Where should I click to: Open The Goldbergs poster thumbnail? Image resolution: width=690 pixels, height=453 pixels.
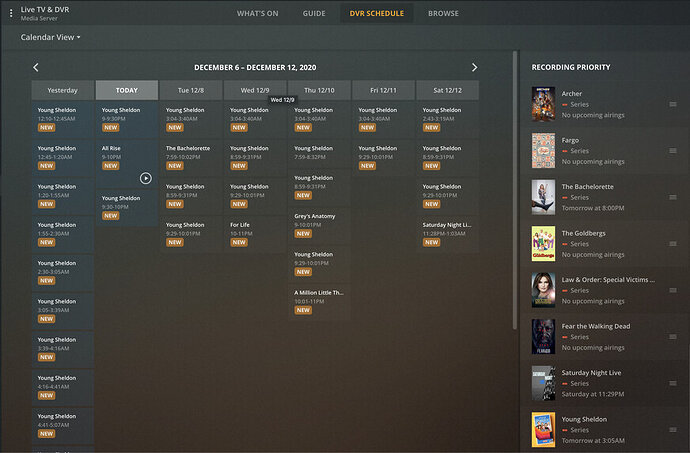[x=543, y=244]
